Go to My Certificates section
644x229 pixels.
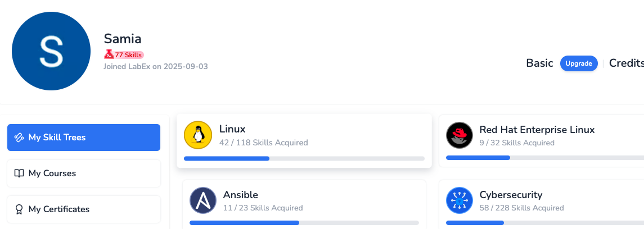84,209
